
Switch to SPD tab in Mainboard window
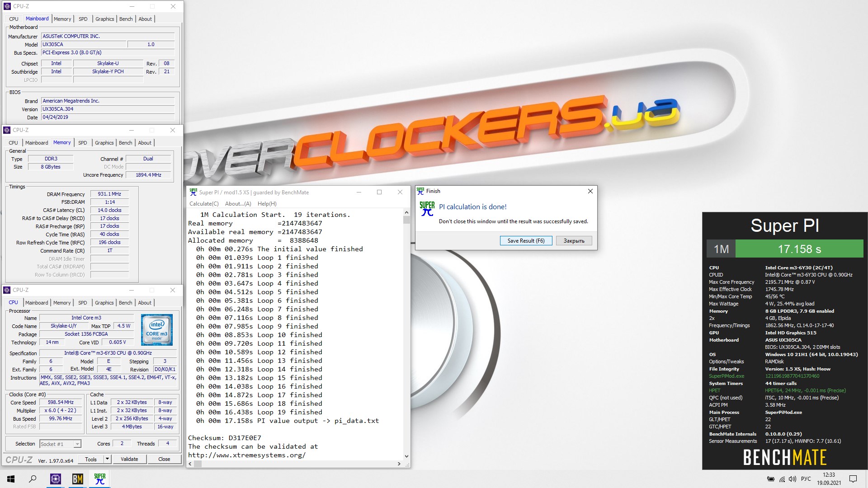tap(83, 19)
